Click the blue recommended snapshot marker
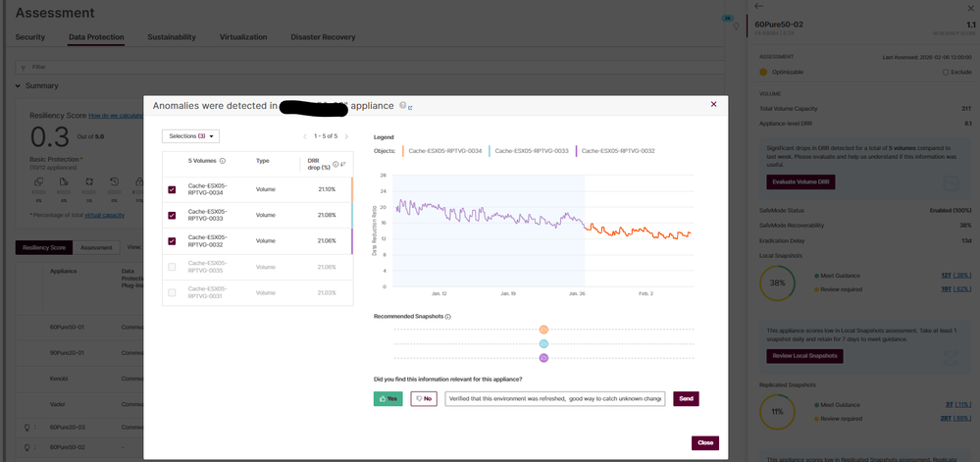Screen dimensions: 980x462 tap(543, 344)
